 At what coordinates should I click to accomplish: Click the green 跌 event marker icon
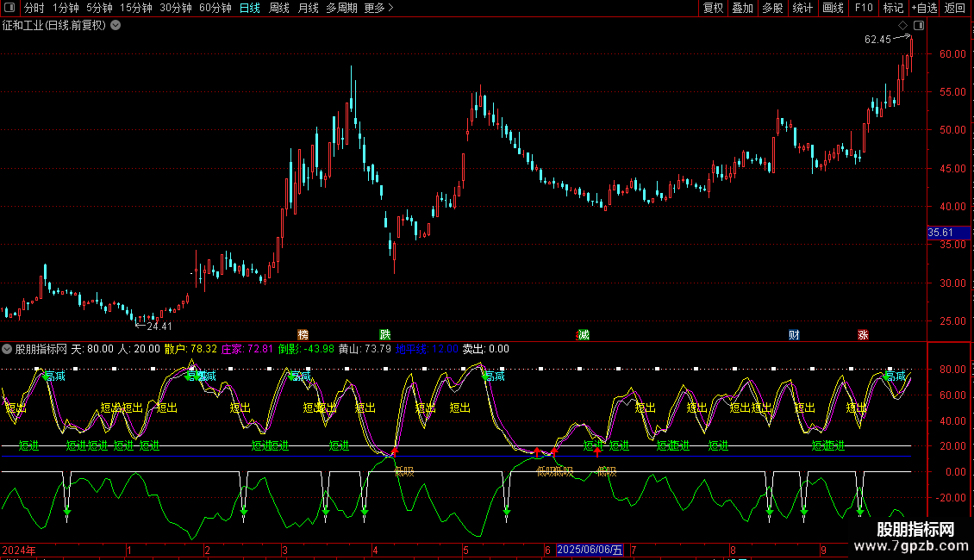tap(384, 334)
